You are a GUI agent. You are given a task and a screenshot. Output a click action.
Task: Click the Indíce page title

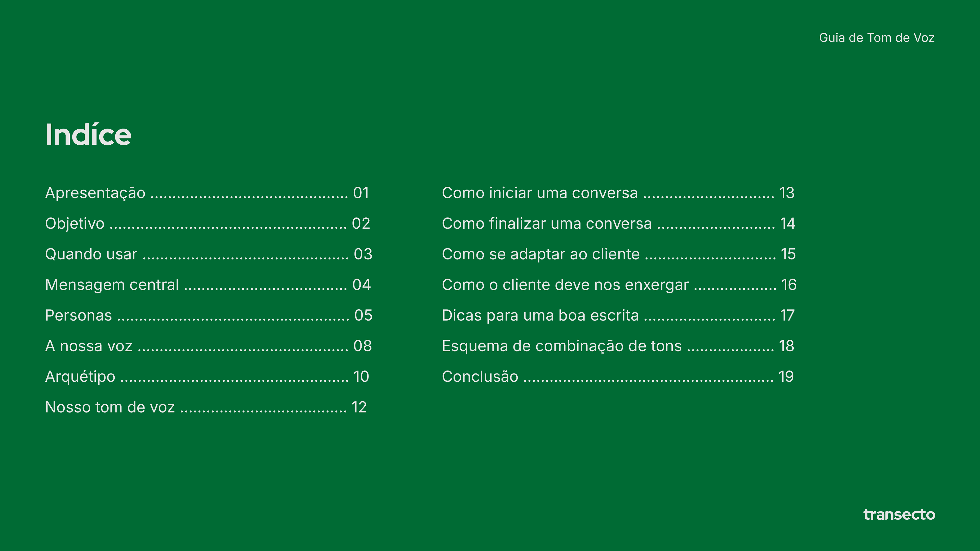tap(88, 135)
